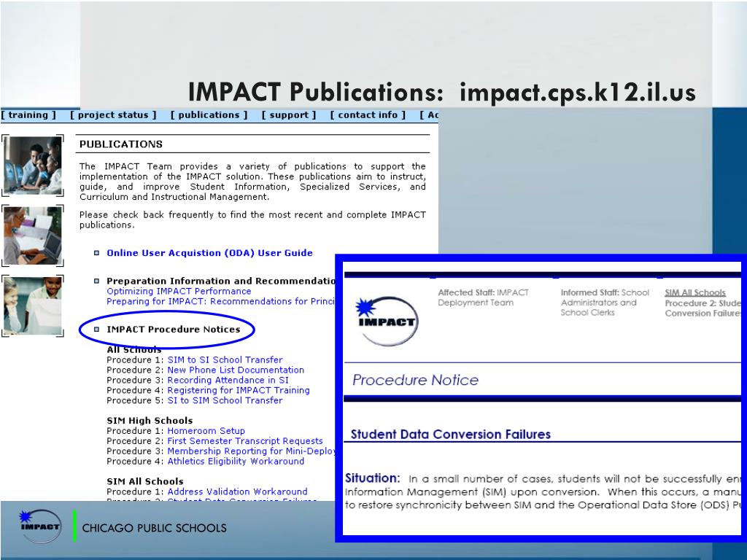Open the project status nav item

pos(113,114)
